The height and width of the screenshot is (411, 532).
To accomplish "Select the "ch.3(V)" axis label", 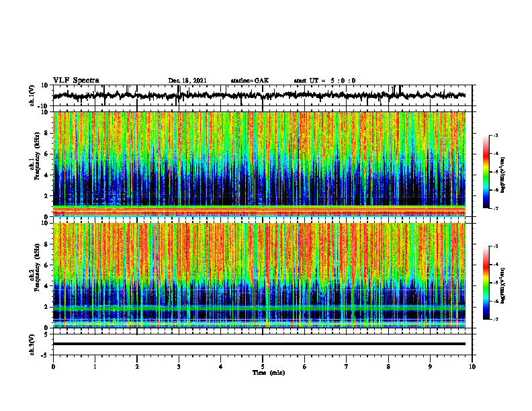I will click(x=32, y=345).
